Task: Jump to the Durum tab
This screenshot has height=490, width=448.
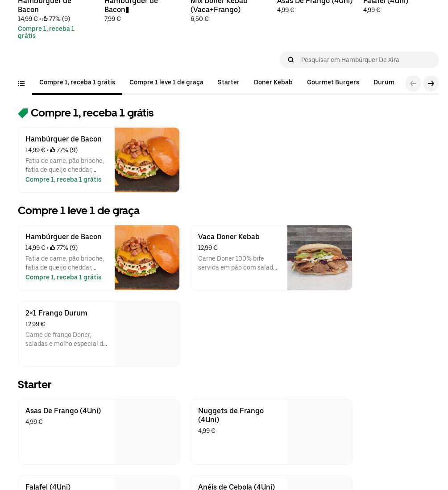Action: tap(384, 82)
